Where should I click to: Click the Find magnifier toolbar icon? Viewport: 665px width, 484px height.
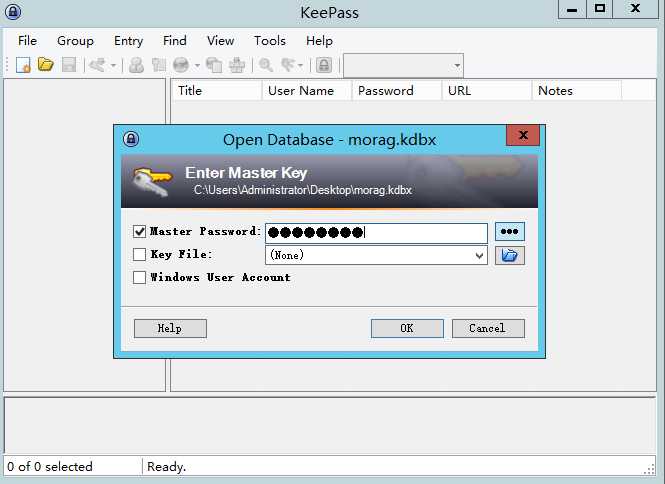pyautogui.click(x=266, y=65)
